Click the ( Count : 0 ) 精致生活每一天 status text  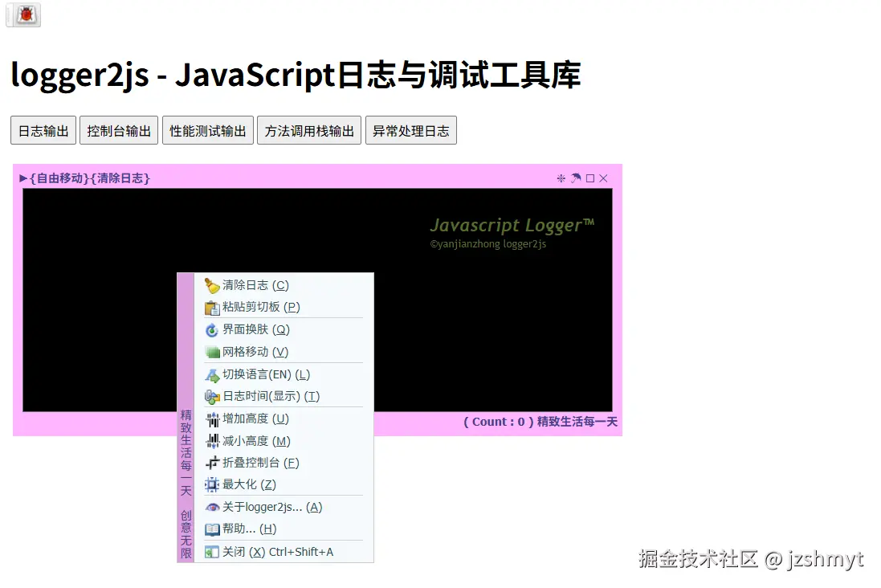pyautogui.click(x=540, y=422)
